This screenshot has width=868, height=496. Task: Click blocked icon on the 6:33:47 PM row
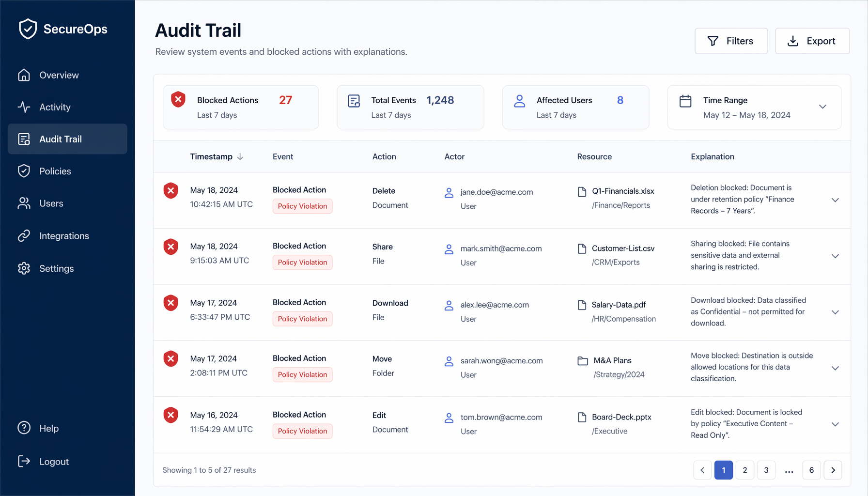point(170,303)
